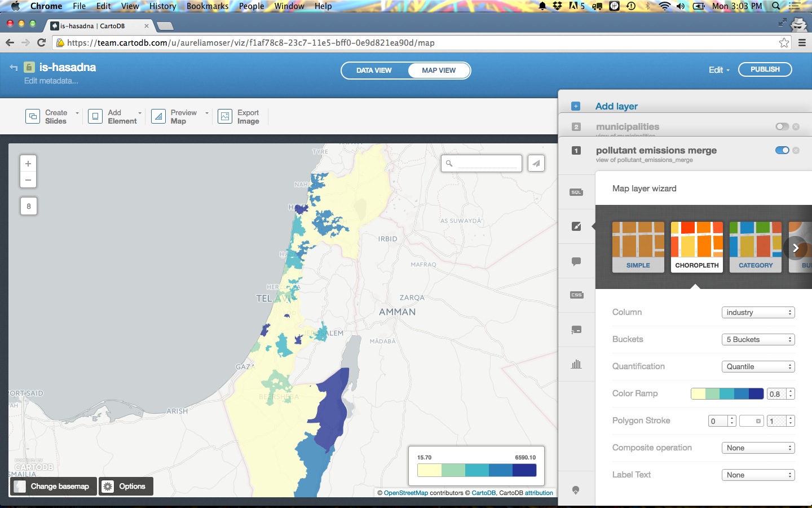Expand the Create Slides dropdown arrow
Viewport: 812px width, 508px height.
pos(77,113)
